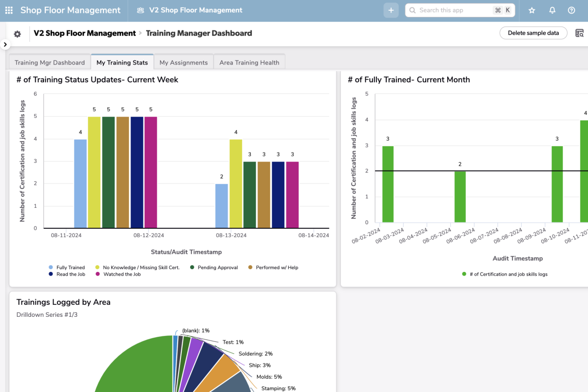Screen dimensions: 588x392
Task: Select the Area Training Health tab
Action: tap(249, 62)
